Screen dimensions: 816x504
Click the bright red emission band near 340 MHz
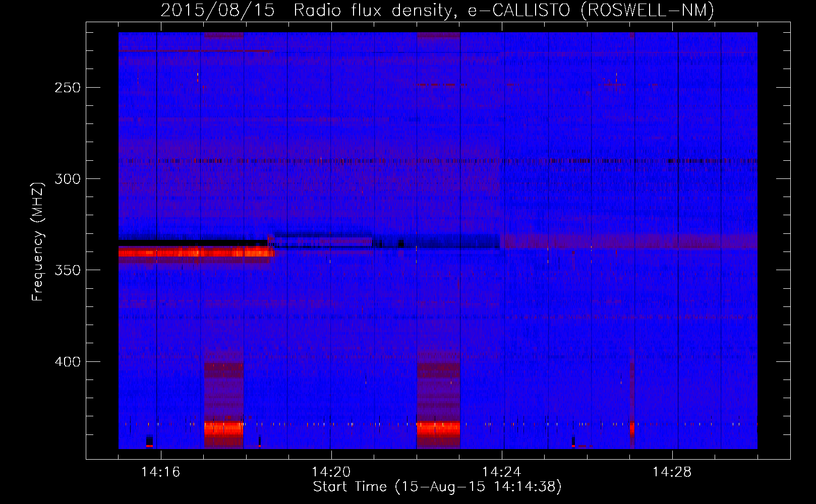coord(196,252)
